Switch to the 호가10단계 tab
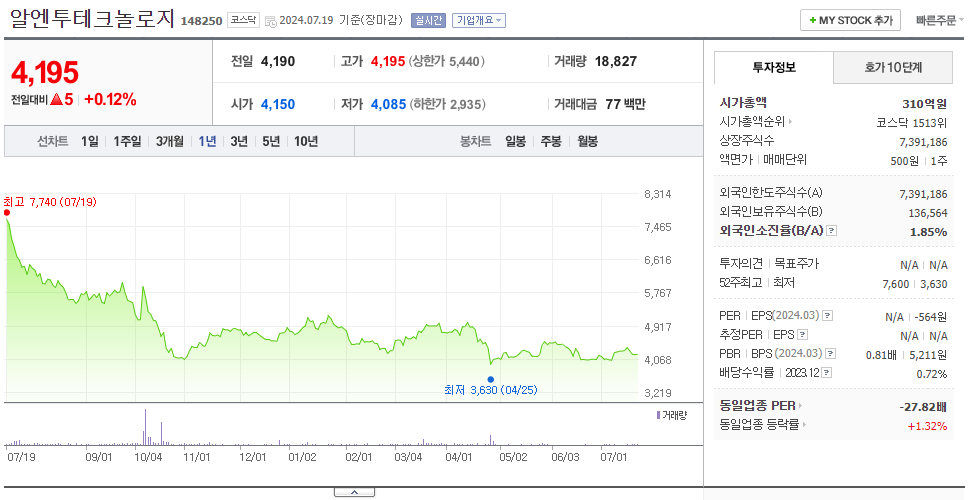The image size is (968, 500). coord(893,68)
